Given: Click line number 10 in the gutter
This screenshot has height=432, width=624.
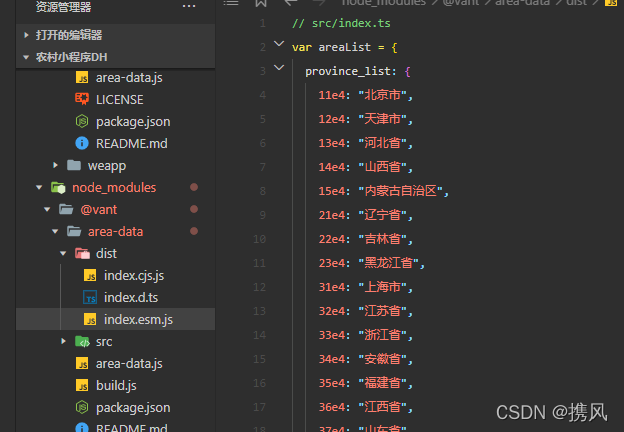Looking at the screenshot, I should [x=259, y=239].
